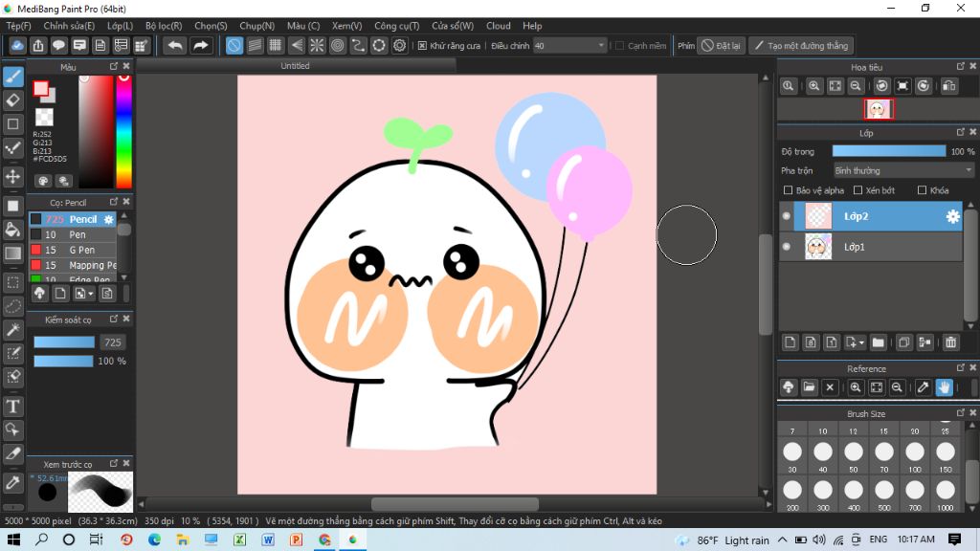Open snap settings gear icon
This screenshot has height=551, width=980.
click(x=399, y=46)
